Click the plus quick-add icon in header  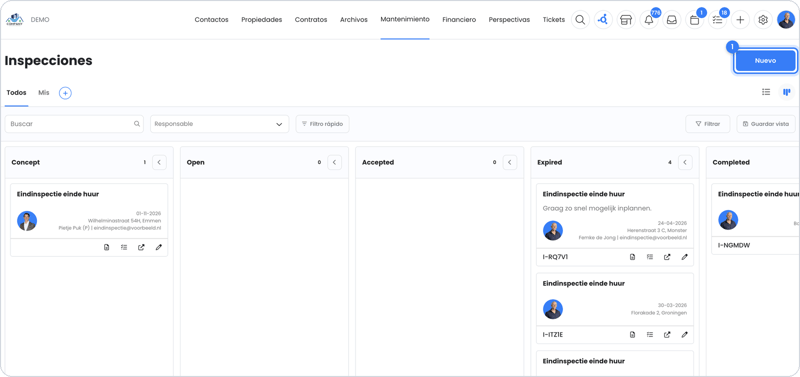point(740,20)
